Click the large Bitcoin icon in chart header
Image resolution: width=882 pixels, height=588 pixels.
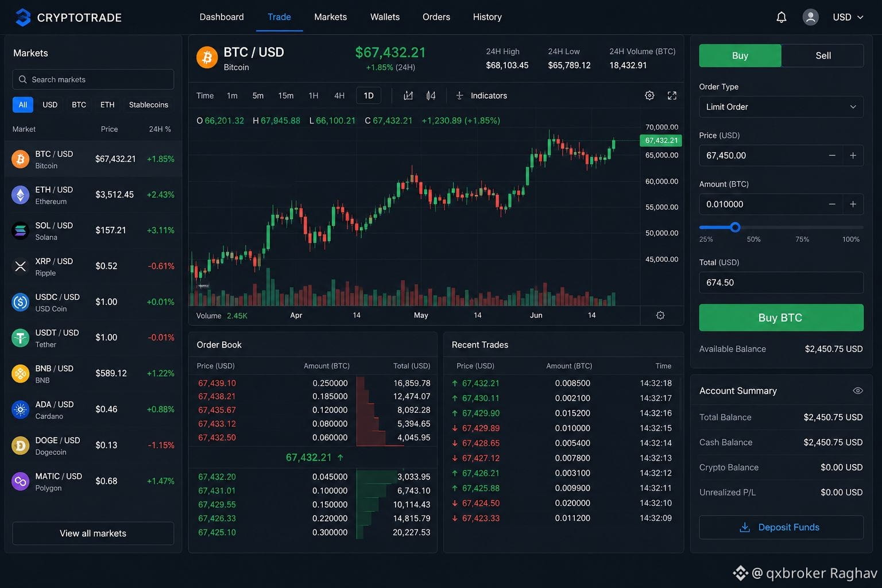(207, 57)
